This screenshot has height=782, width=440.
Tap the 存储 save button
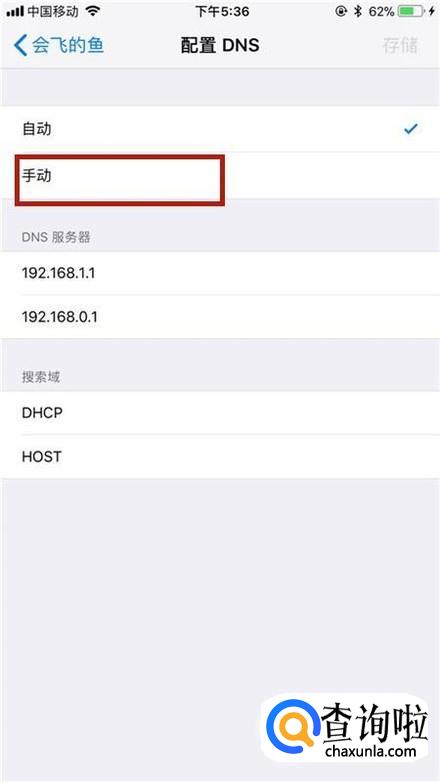point(400,45)
